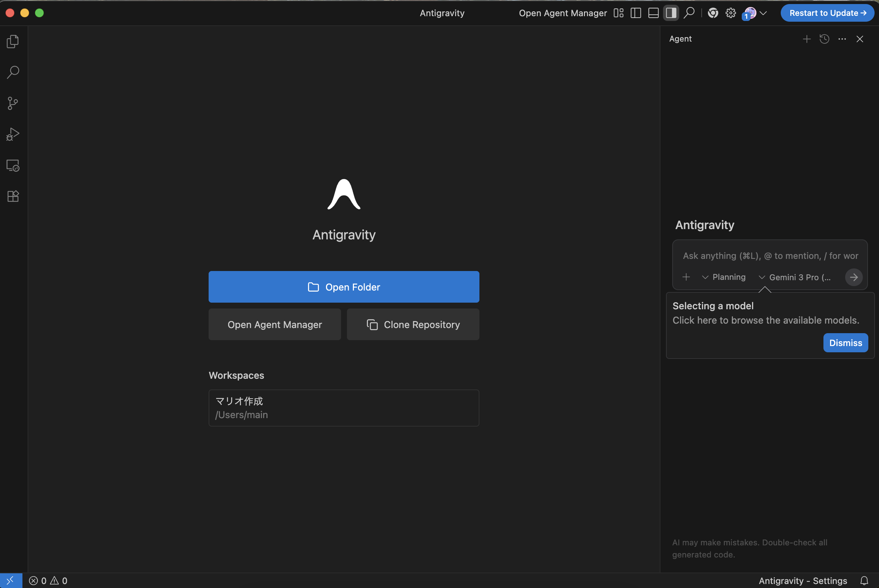Image resolution: width=879 pixels, height=588 pixels.
Task: Toggle the primary side bar layout
Action: coord(636,13)
